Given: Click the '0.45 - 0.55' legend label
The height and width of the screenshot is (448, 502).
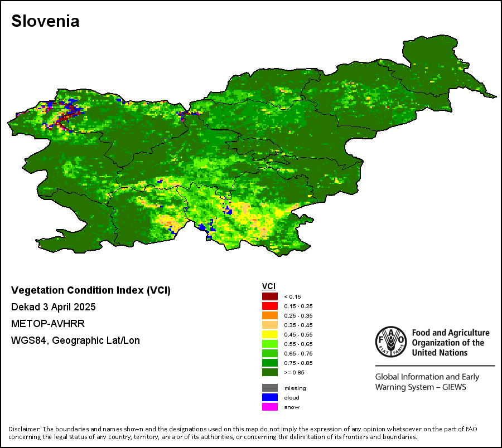Looking at the screenshot, I should (298, 334).
